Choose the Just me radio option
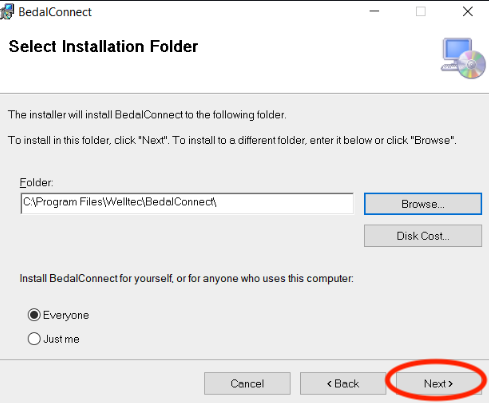Image resolution: width=489 pixels, height=403 pixels. [34, 339]
